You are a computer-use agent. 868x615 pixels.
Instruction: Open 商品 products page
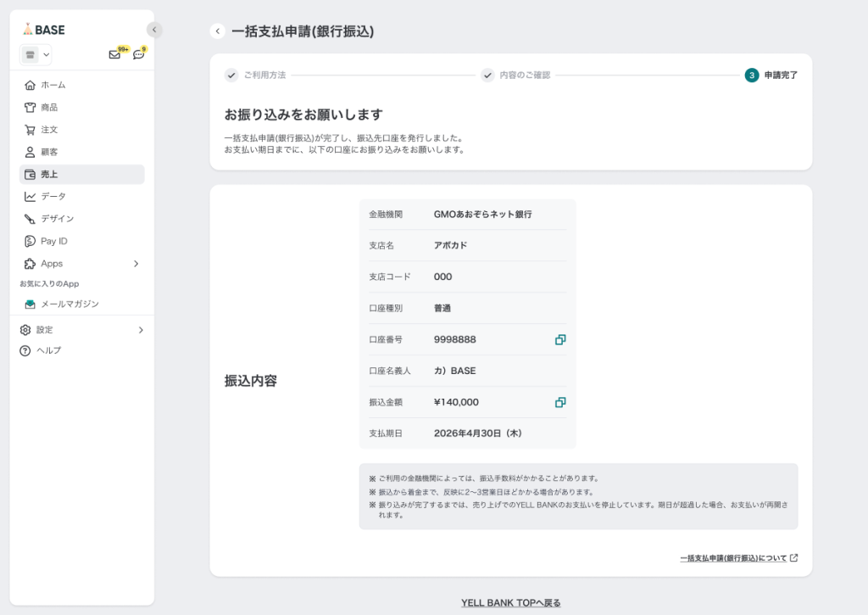click(49, 108)
